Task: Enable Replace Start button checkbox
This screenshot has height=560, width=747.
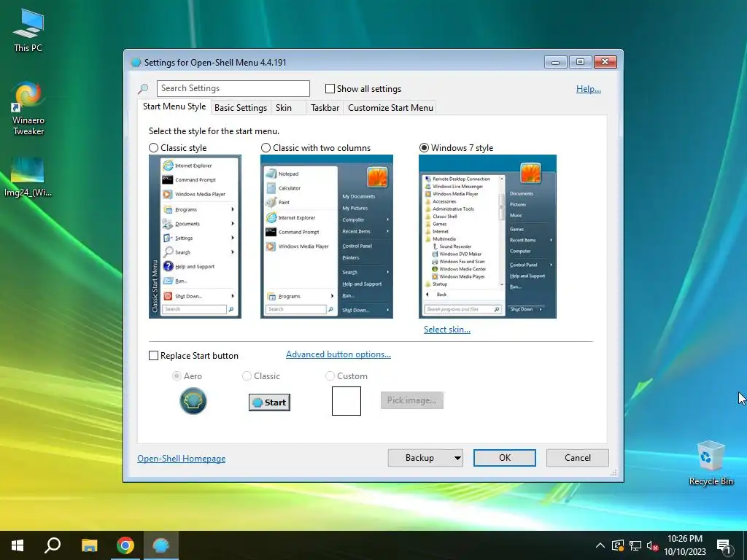Action: 153,356
